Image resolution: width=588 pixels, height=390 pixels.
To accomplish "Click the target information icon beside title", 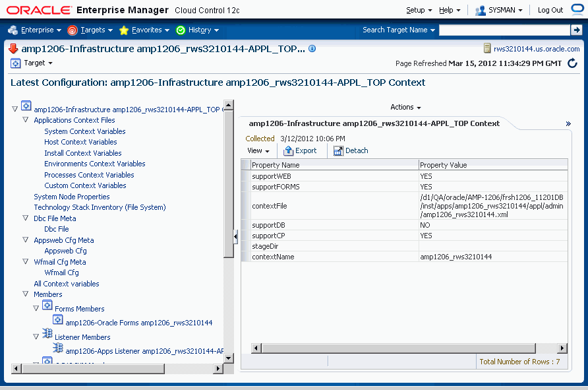I will pyautogui.click(x=312, y=48).
